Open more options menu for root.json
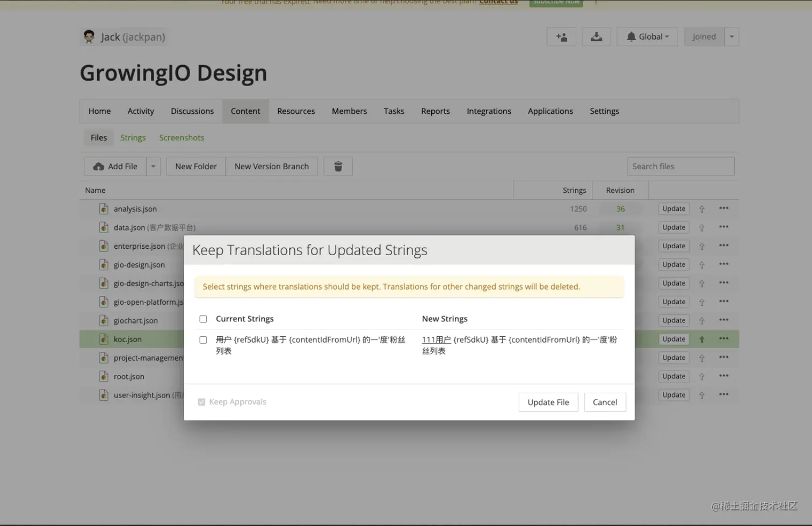The image size is (812, 526). (724, 376)
